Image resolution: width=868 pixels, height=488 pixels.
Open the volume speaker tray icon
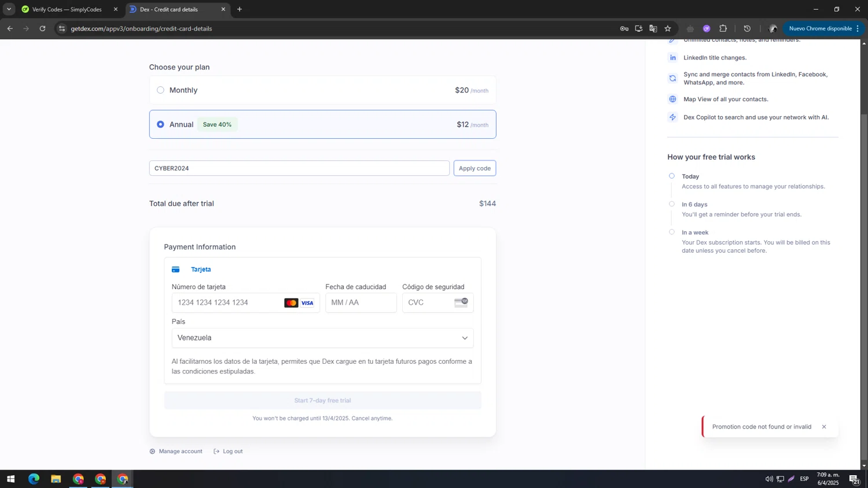click(769, 479)
